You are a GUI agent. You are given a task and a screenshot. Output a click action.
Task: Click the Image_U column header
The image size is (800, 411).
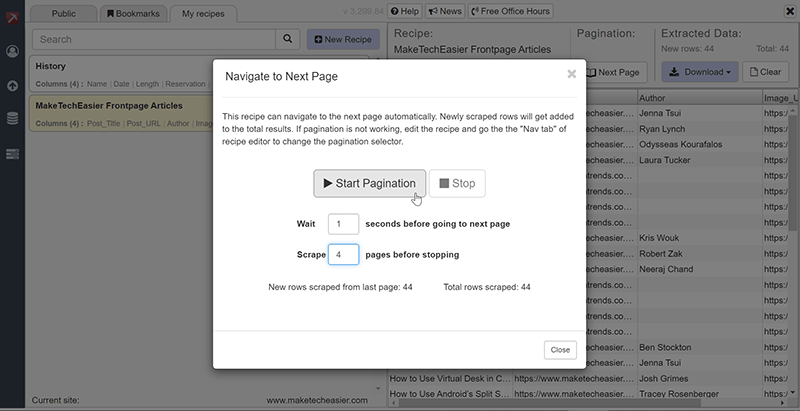click(779, 98)
